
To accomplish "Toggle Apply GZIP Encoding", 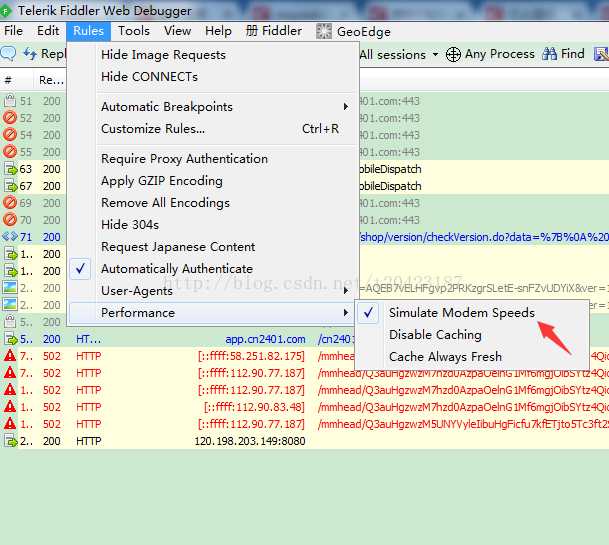I will [212, 181].
